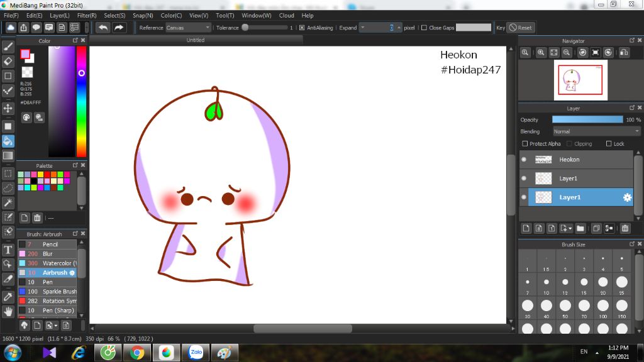This screenshot has width=644, height=362.
Task: Expand the add-layer dropdown arrow
Action: (x=570, y=229)
